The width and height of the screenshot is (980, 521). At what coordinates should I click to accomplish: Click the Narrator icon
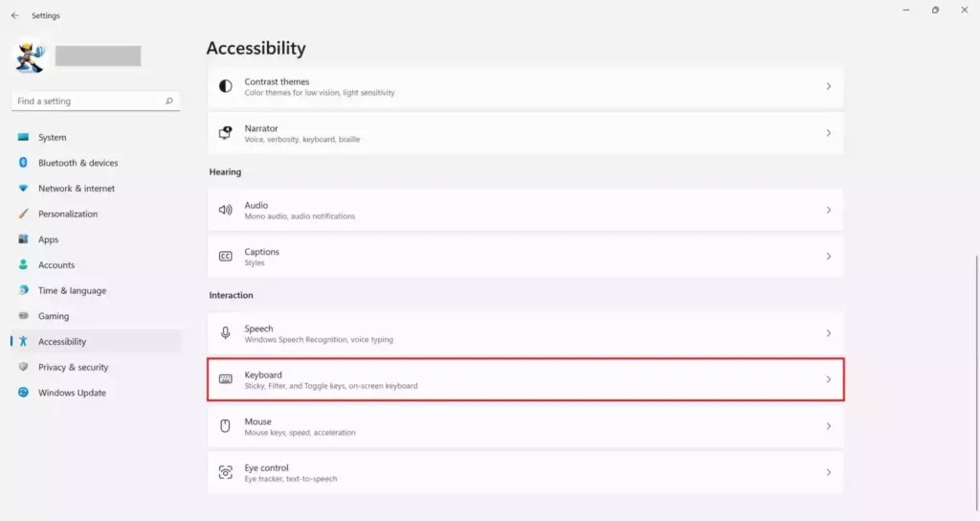(226, 133)
